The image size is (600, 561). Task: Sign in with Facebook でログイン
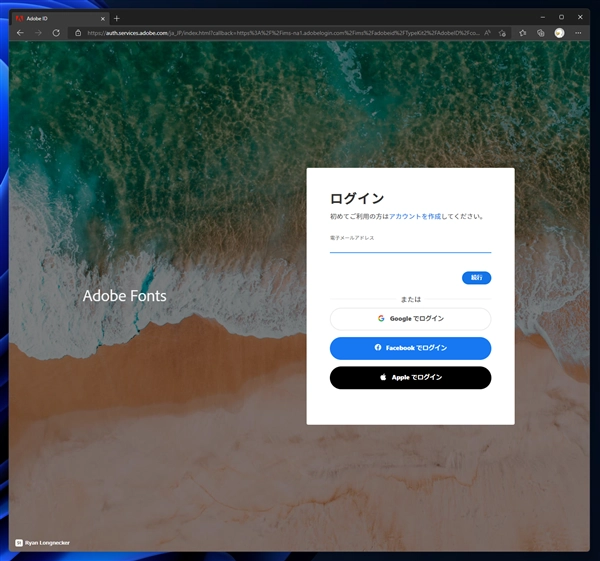coord(410,348)
